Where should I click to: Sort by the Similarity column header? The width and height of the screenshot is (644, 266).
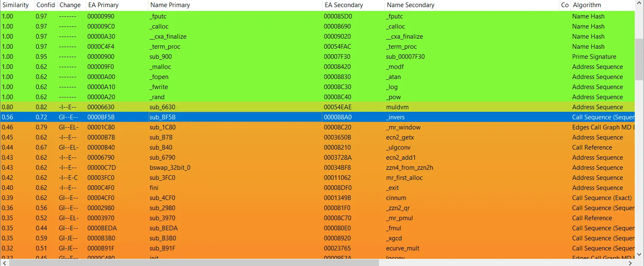pyautogui.click(x=16, y=5)
